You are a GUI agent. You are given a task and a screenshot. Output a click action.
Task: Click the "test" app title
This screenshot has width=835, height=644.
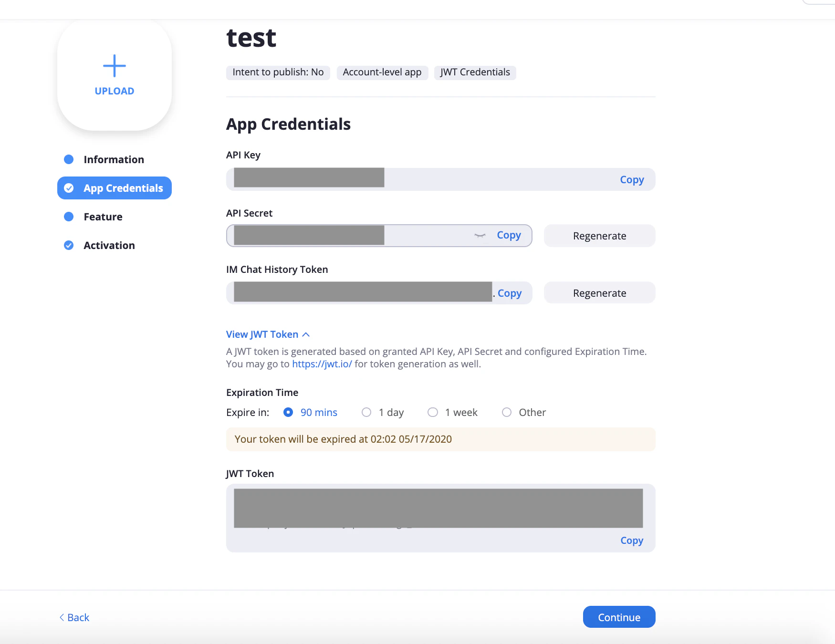(x=251, y=38)
